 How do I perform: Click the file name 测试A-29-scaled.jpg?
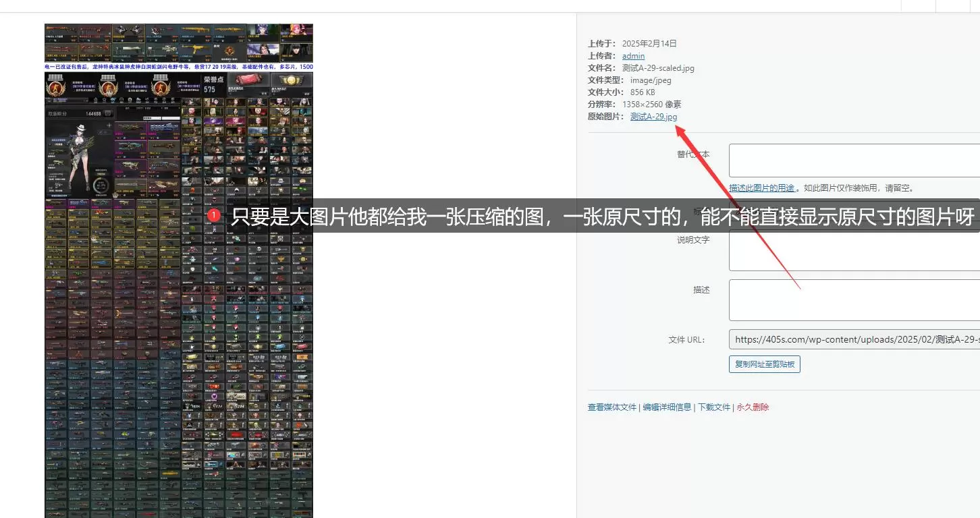(x=658, y=68)
